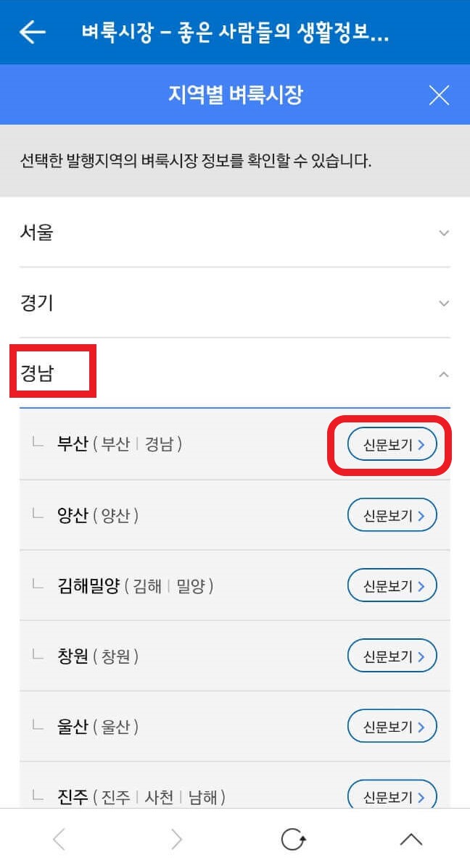Viewport: 470px width, 868px height.
Task: Click the 지역별 벼룩시장 header bar
Action: click(235, 94)
